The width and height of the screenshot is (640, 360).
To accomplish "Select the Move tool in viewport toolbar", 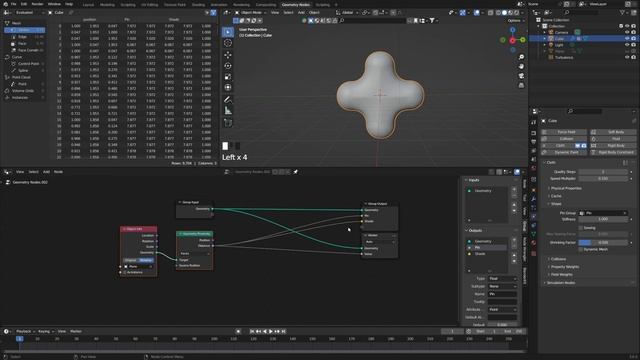I will pos(228,54).
